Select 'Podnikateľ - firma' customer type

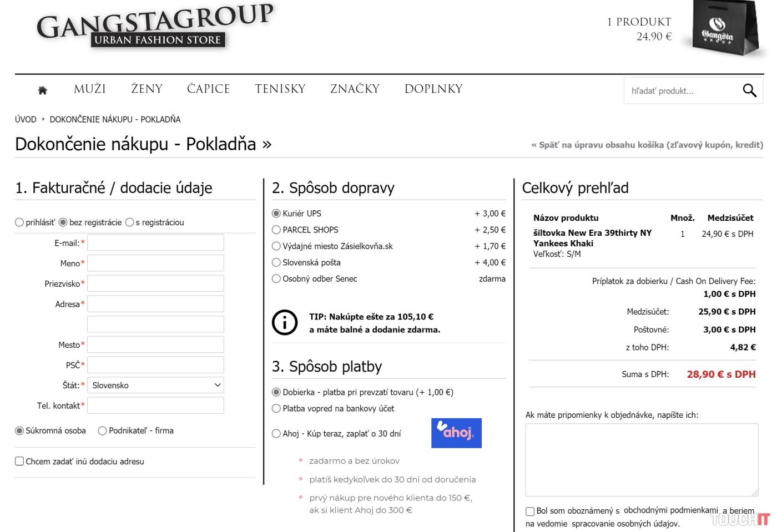pyautogui.click(x=102, y=430)
